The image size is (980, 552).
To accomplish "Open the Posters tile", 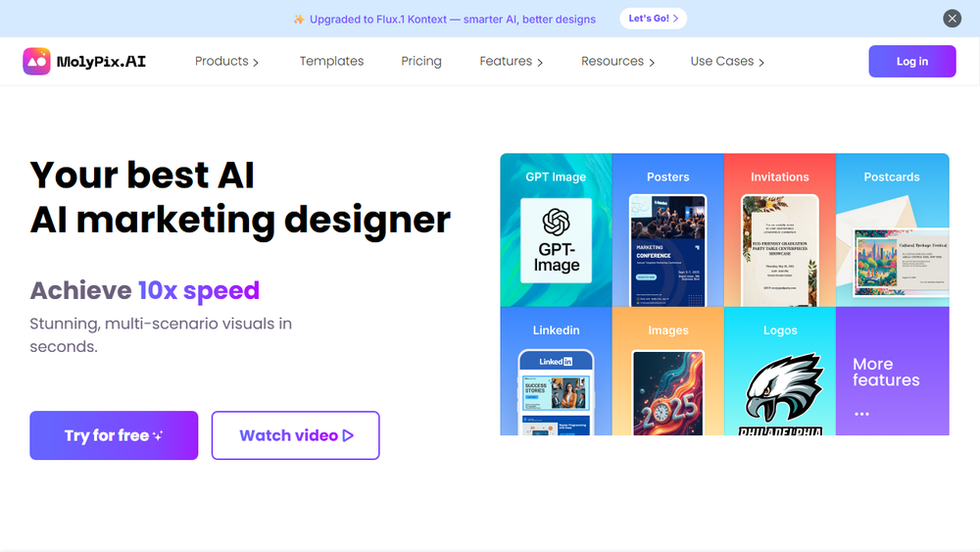I will (x=668, y=230).
